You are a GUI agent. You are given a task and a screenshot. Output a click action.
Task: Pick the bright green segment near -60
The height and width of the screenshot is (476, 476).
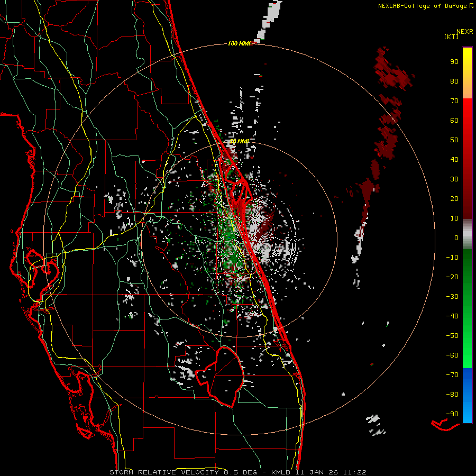[x=467, y=355]
